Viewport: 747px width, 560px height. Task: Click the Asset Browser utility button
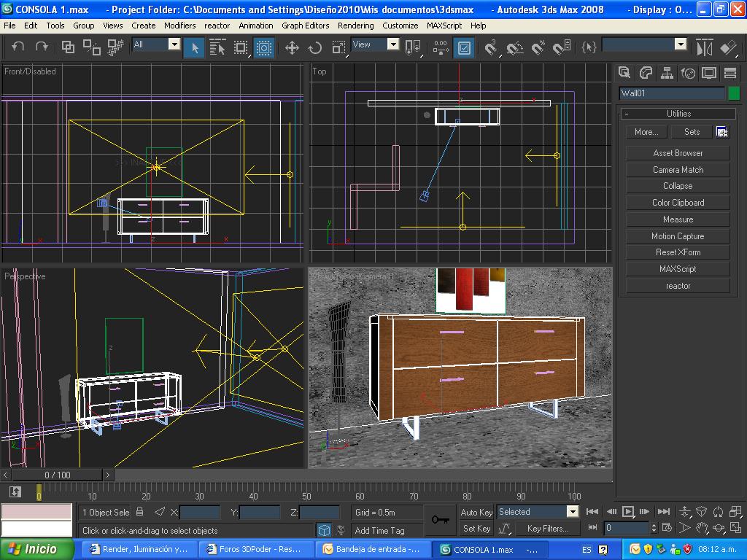[x=678, y=153]
